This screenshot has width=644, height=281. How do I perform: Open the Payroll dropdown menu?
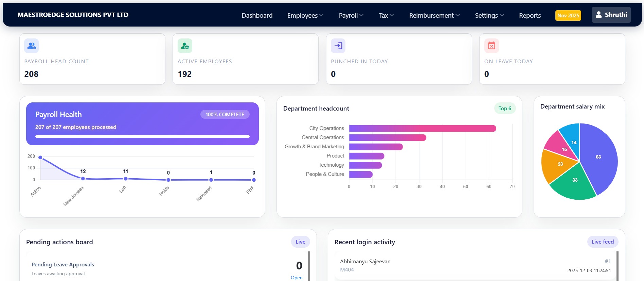click(351, 16)
